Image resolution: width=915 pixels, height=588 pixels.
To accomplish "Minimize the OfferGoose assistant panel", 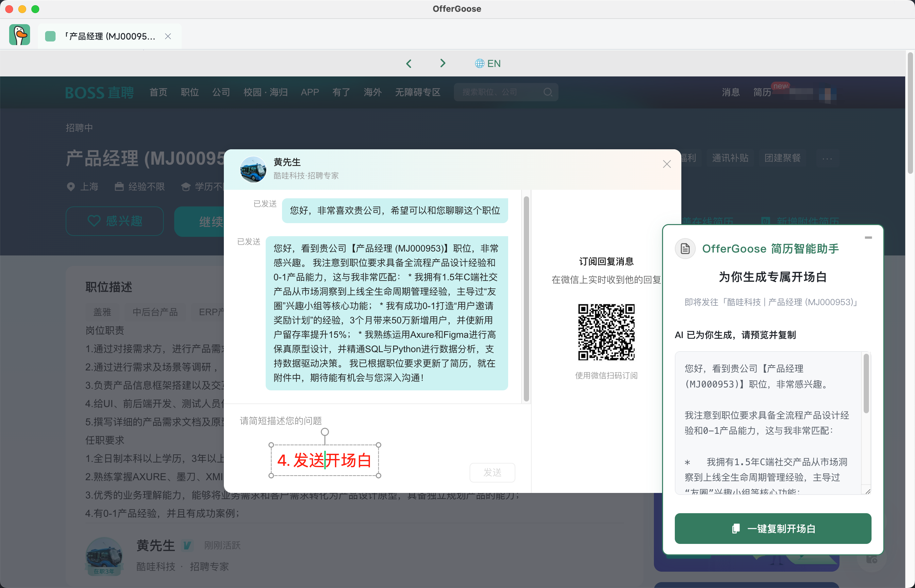I will point(868,237).
